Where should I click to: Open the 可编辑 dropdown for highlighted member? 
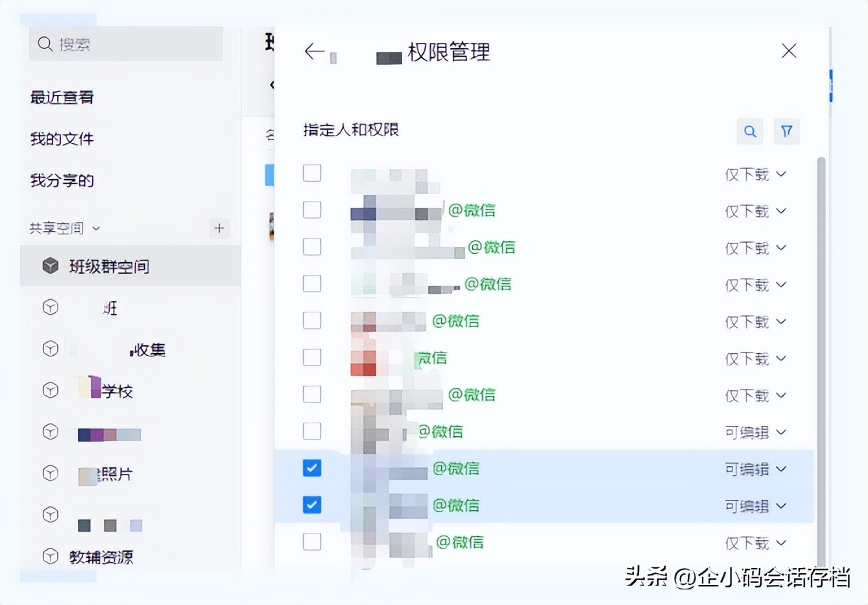(756, 469)
